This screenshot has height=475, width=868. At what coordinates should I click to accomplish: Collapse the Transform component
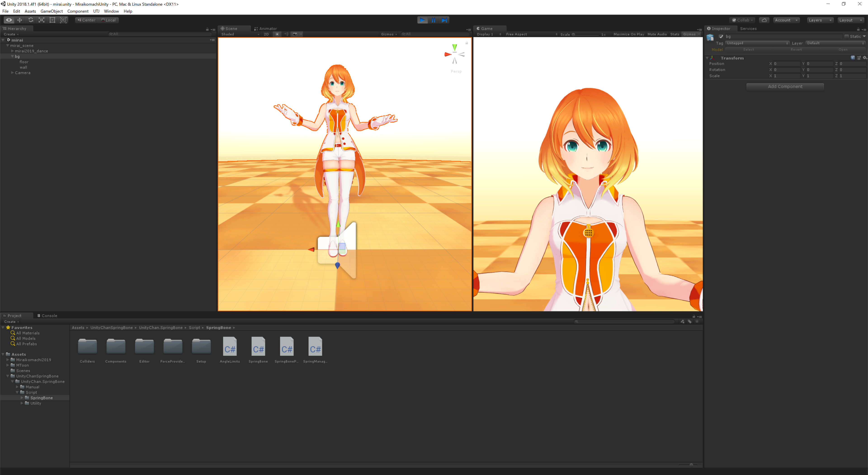[707, 58]
